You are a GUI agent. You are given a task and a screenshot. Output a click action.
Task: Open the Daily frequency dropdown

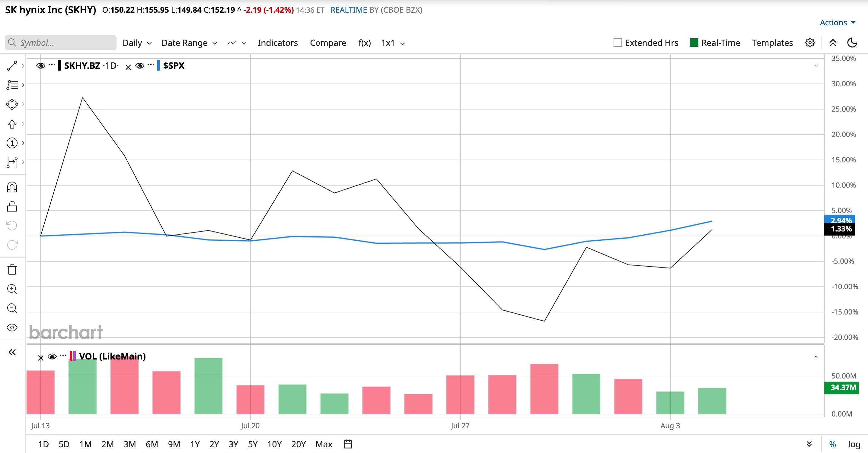(137, 43)
